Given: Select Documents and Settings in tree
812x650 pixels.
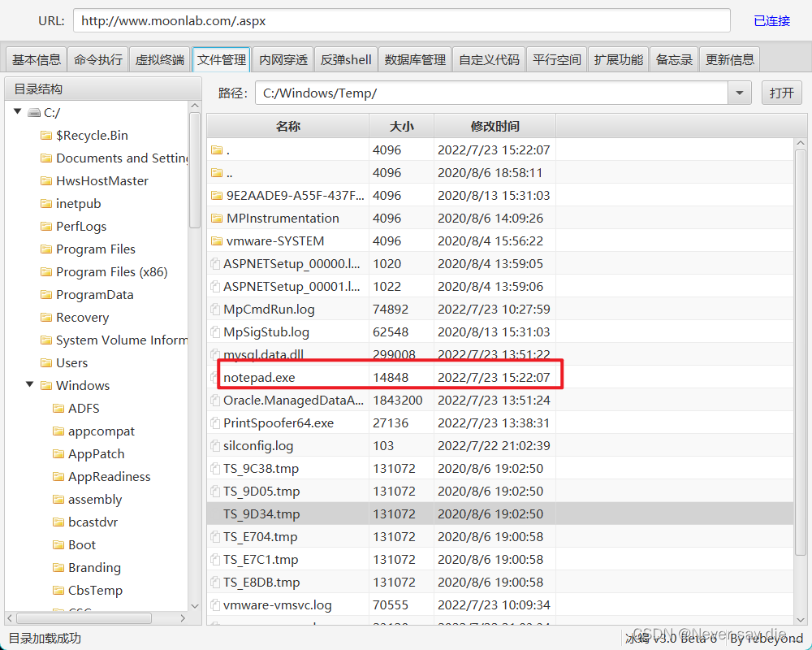Looking at the screenshot, I should pos(122,158).
